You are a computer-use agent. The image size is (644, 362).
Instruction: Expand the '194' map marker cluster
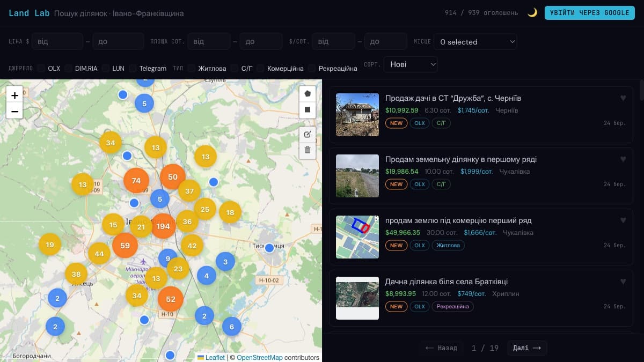pos(164,226)
